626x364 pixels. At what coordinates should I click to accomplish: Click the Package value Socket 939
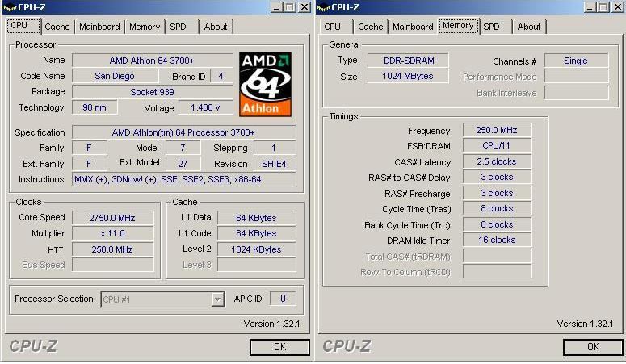pos(152,92)
